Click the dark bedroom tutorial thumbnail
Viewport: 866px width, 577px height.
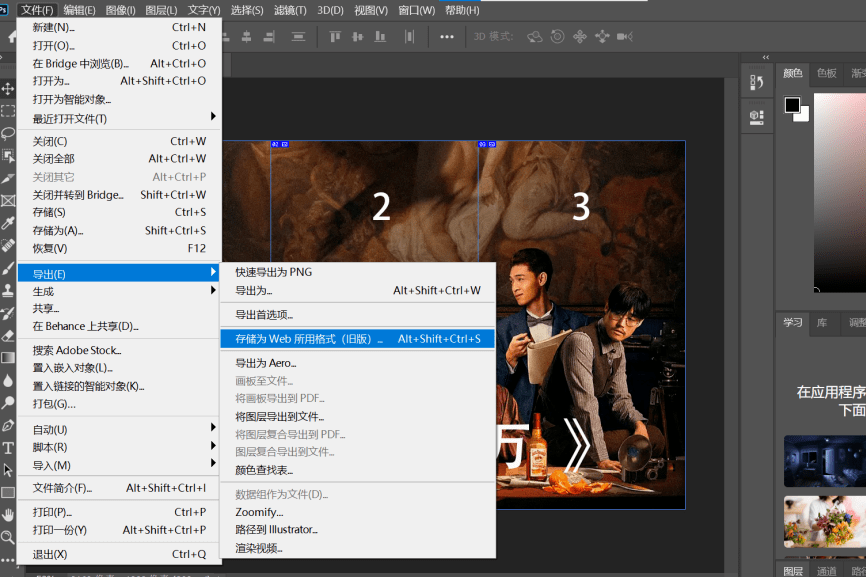825,460
